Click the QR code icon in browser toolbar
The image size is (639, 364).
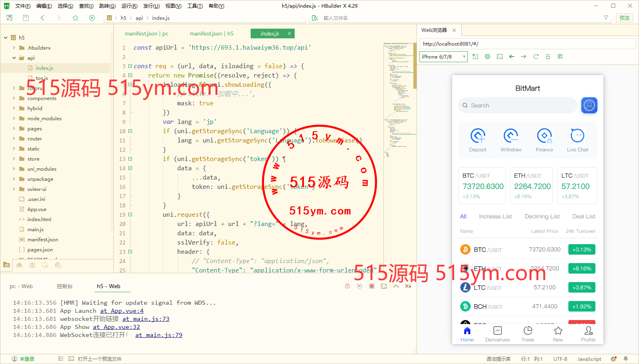tap(560, 56)
